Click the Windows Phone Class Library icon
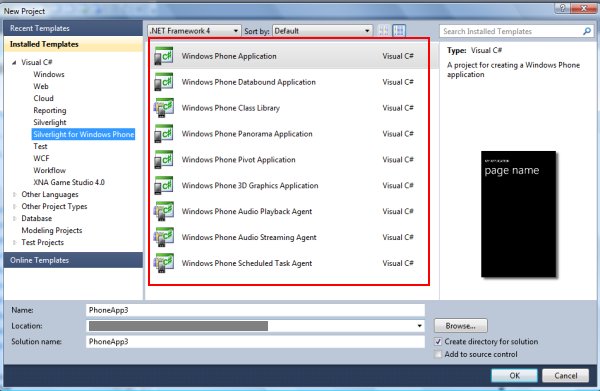600x391 pixels. coord(164,108)
